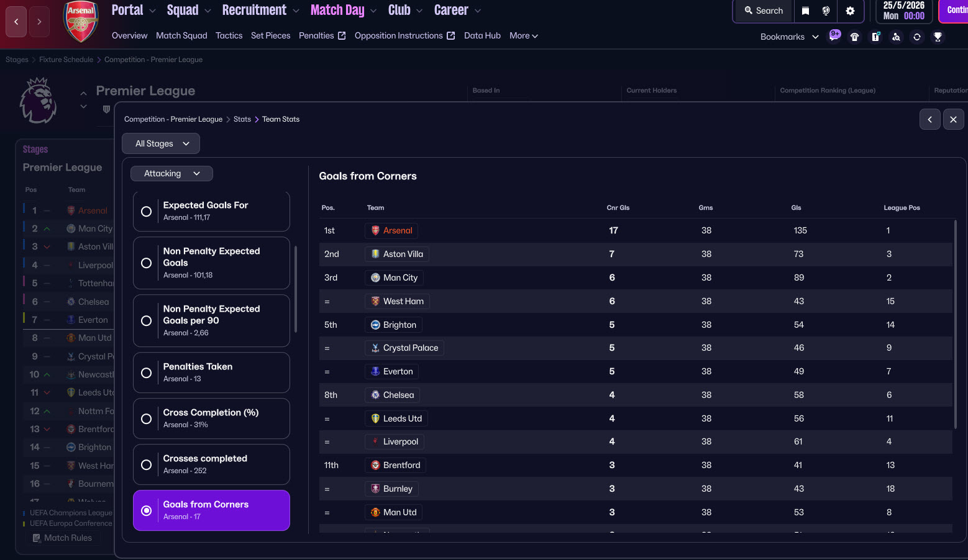
Task: Open the messages icon with 9+ badge
Action: coord(834,36)
